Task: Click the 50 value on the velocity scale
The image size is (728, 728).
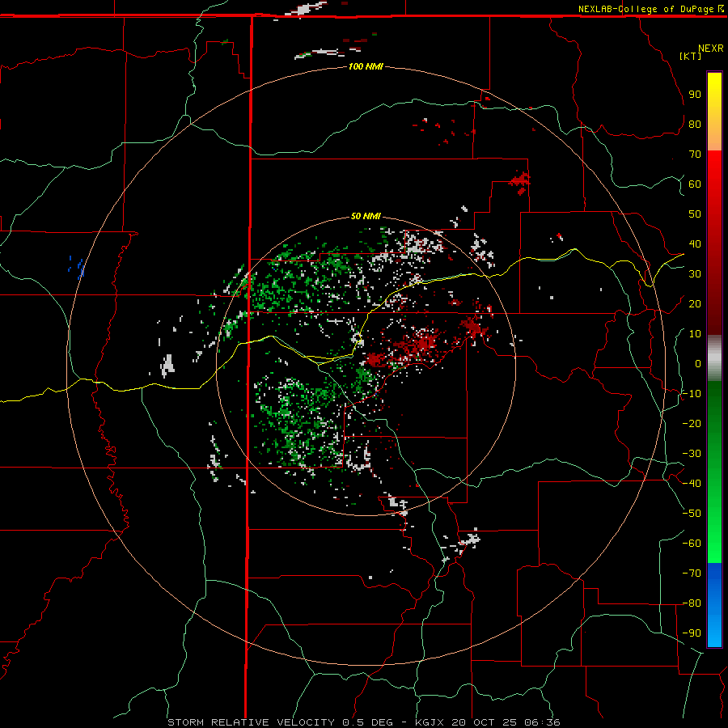Action: click(x=695, y=214)
